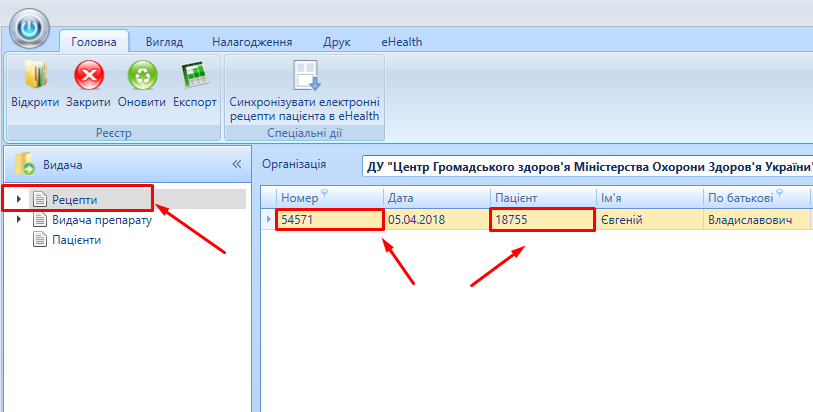
Task: Click the date cell 05.04.2018
Action: (x=437, y=220)
